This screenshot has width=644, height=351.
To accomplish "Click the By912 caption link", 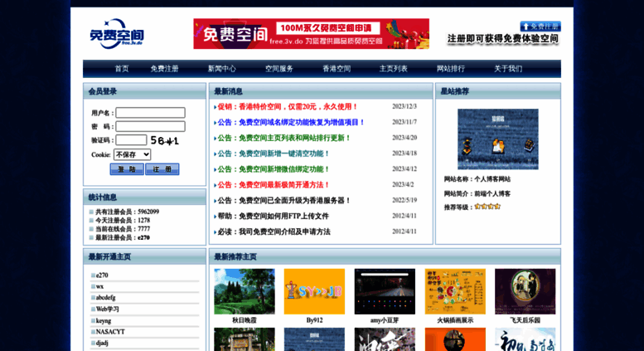I will tap(314, 320).
